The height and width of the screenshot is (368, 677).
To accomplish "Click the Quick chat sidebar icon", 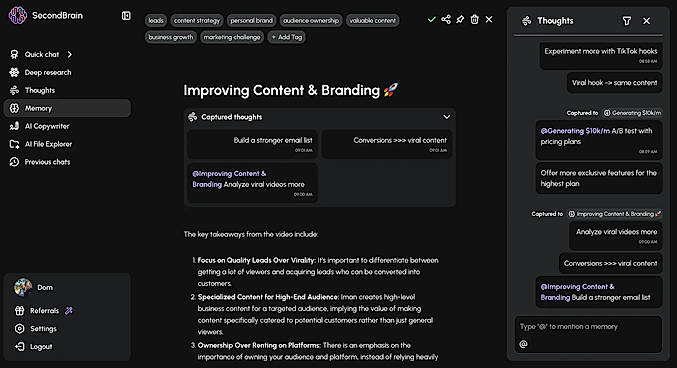I will pos(14,54).
